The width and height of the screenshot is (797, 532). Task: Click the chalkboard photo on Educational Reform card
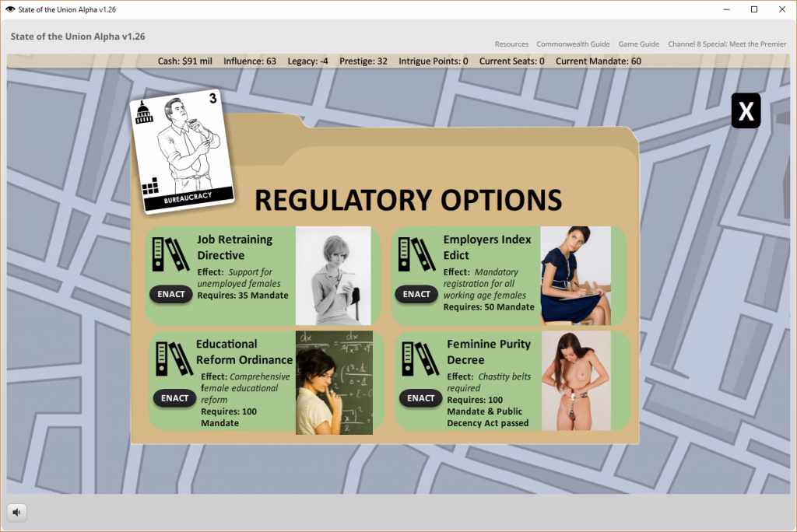click(x=334, y=383)
